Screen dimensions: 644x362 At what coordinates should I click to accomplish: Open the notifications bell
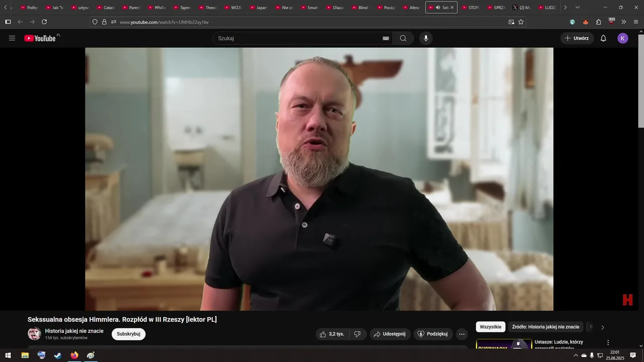tap(603, 38)
